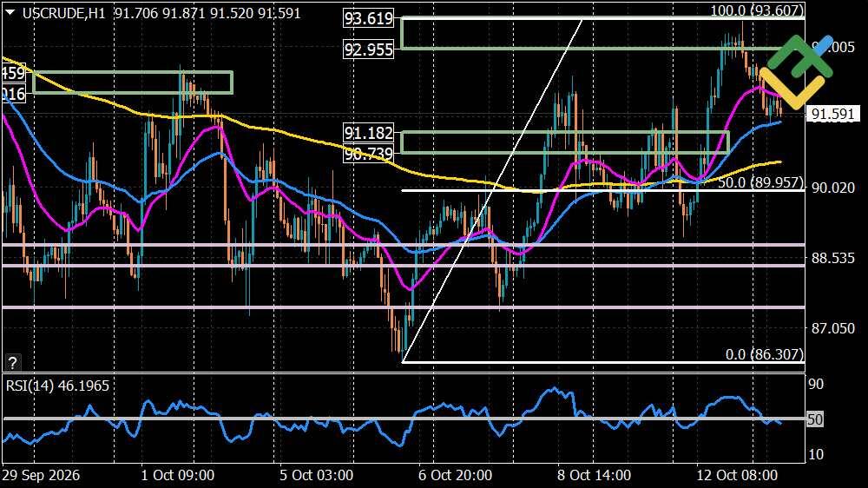Image resolution: width=868 pixels, height=488 pixels.
Task: Click the RSI(14) 46.1965 indicator label
Action: [x=57, y=386]
